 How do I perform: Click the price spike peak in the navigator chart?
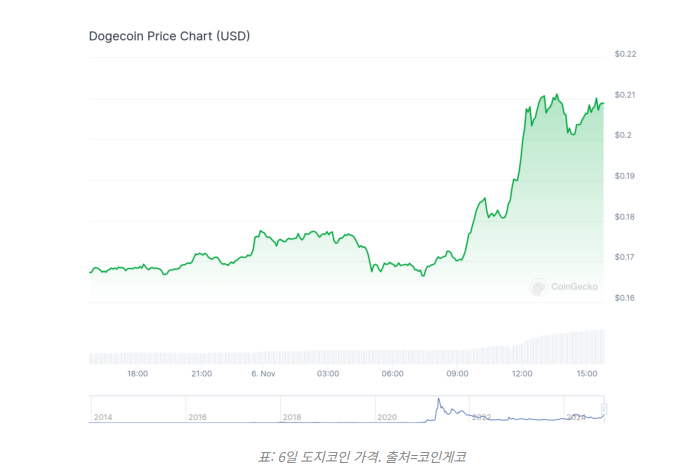(x=437, y=401)
